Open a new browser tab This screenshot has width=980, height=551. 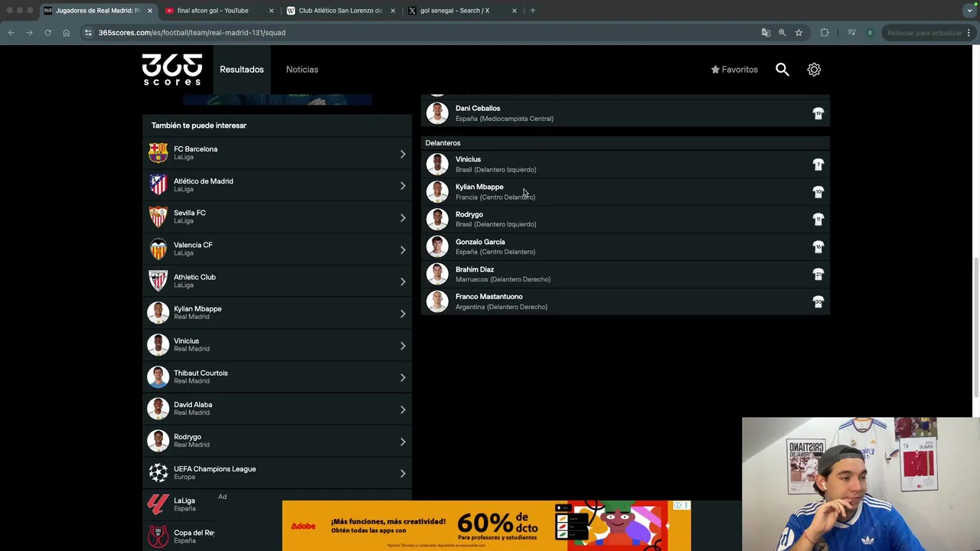pyautogui.click(x=533, y=11)
